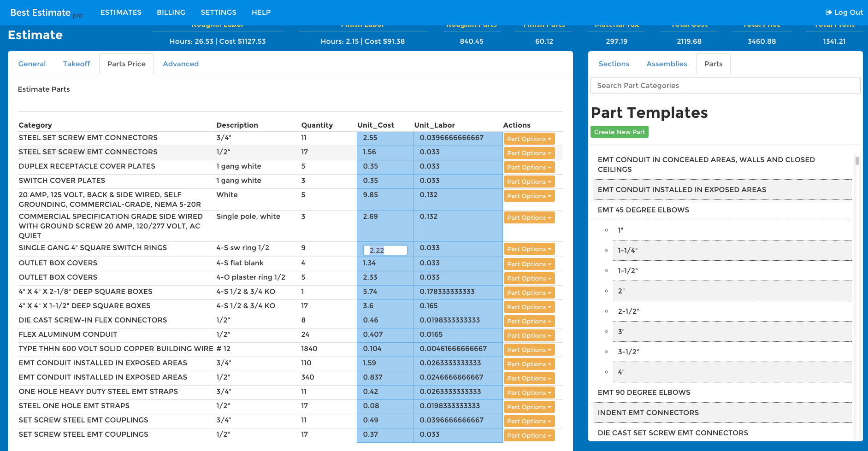Open the Settings menu

tap(218, 12)
